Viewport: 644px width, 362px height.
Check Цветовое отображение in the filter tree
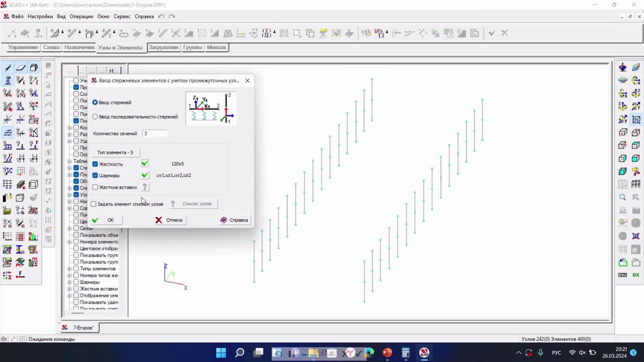tap(76, 248)
